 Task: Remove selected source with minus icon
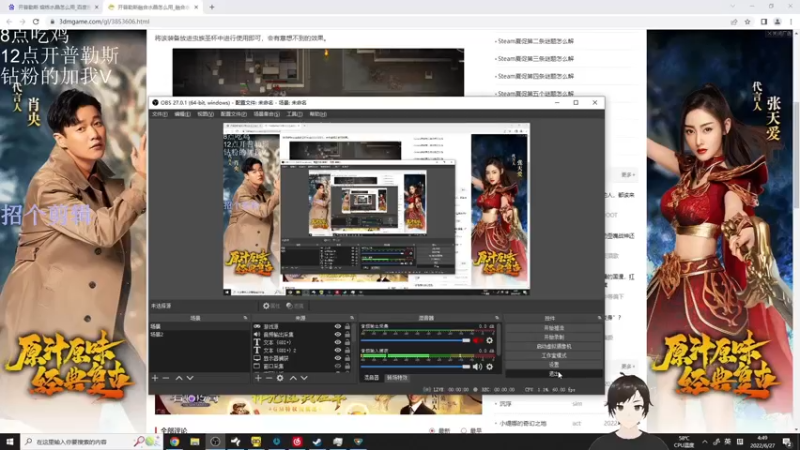click(x=269, y=378)
